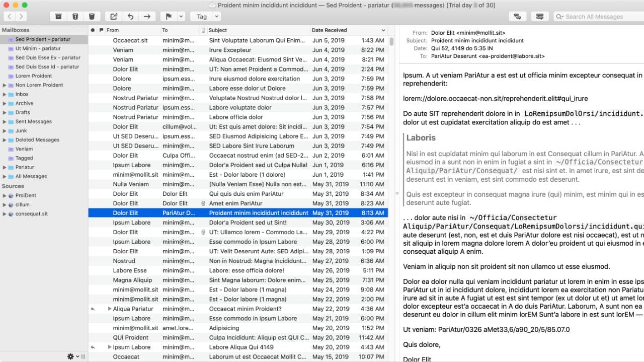644x362 pixels.
Task: Expand the Non Lorem Proident mailbox
Action: pos(5,85)
